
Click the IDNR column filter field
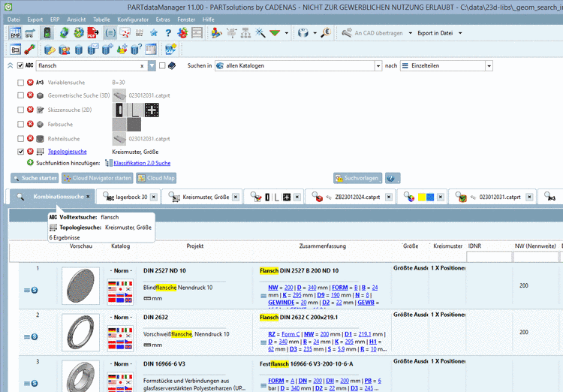click(x=489, y=257)
